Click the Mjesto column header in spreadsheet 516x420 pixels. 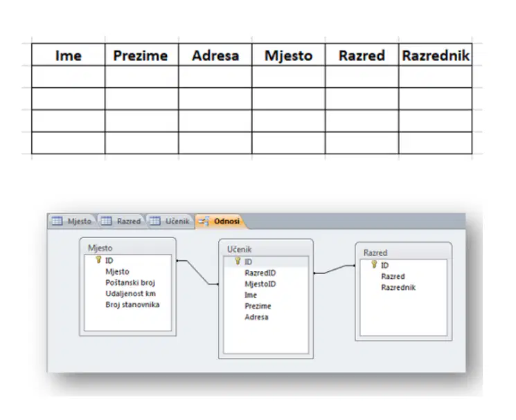(289, 55)
